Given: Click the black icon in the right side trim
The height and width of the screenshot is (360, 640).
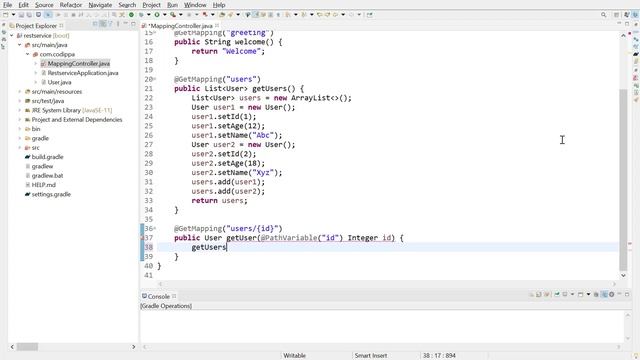Looking at the screenshot, I should coord(636,53).
